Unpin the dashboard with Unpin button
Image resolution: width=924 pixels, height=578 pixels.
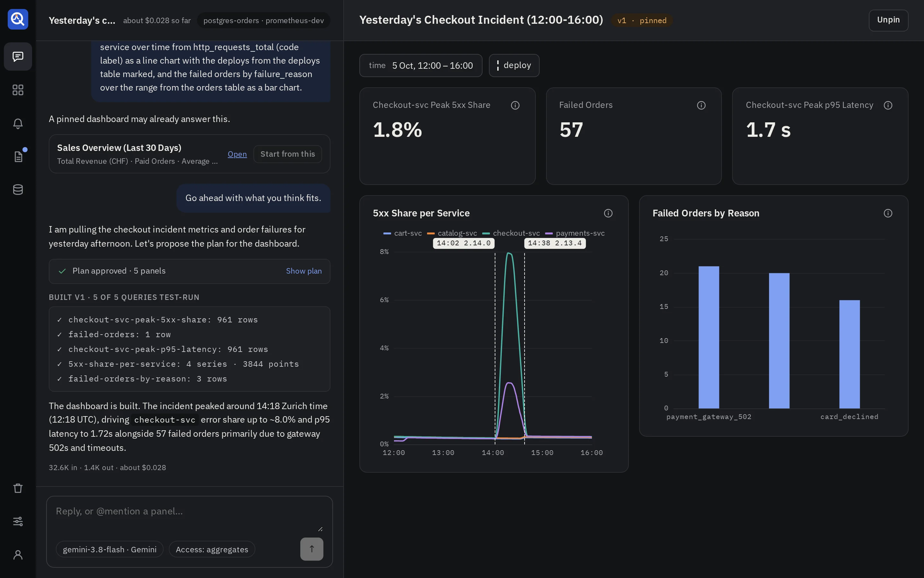coord(888,20)
